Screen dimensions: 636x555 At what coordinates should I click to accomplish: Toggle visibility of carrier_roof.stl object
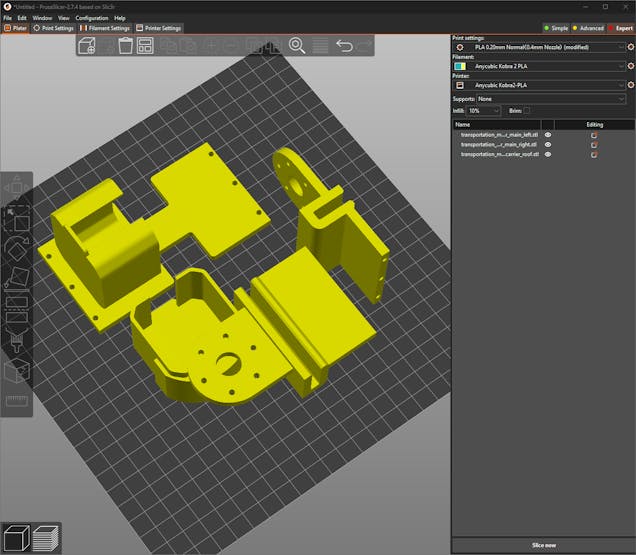click(x=547, y=154)
